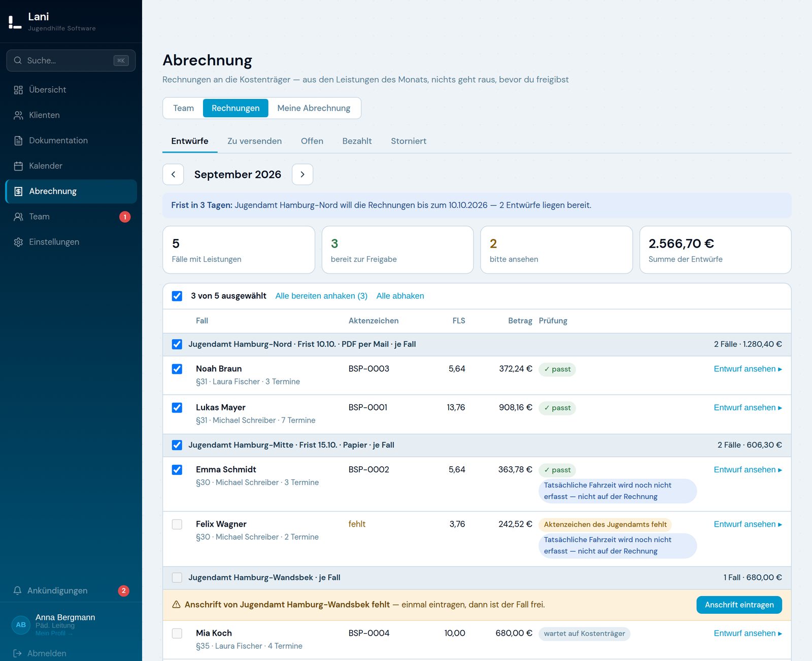Click Alle bereiten anhaken (3) link

coord(321,296)
